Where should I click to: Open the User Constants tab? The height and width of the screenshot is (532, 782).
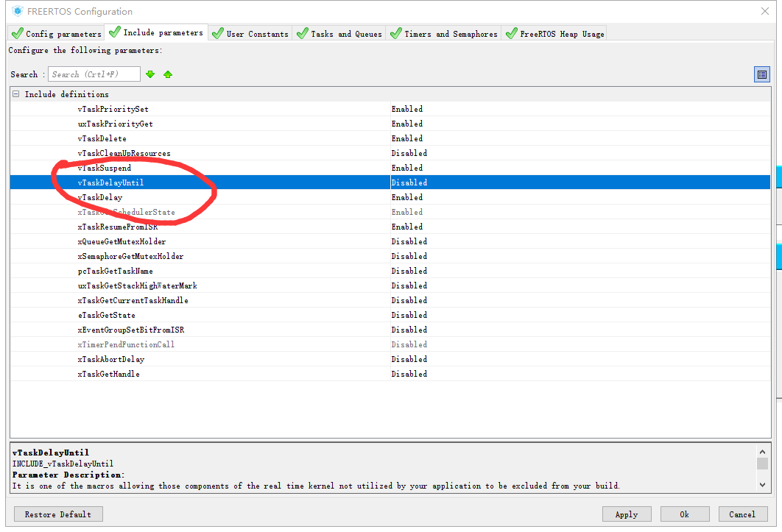pyautogui.click(x=250, y=33)
